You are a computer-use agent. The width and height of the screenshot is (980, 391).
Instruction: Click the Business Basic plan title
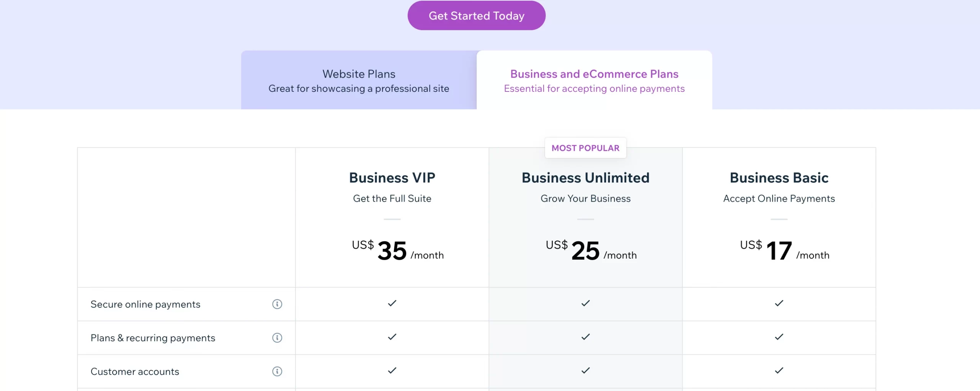click(779, 178)
